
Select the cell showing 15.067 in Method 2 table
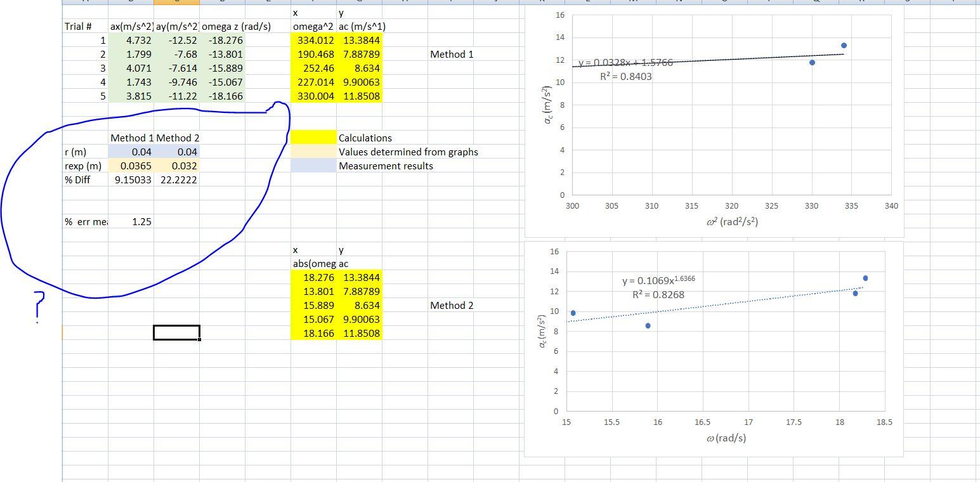(313, 319)
